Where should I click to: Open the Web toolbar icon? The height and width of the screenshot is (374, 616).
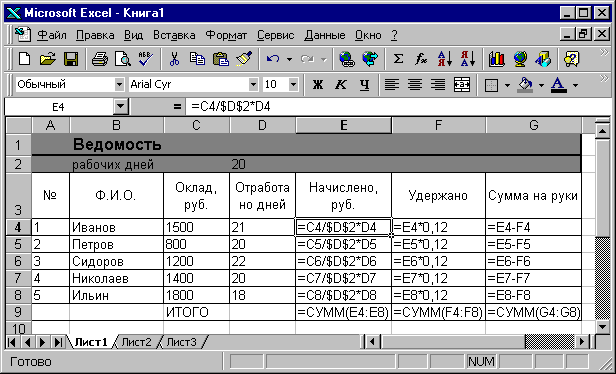pyautogui.click(x=370, y=59)
